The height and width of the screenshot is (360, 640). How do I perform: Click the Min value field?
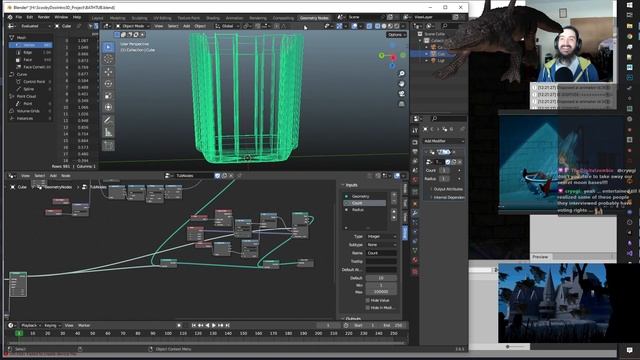click(x=381, y=285)
